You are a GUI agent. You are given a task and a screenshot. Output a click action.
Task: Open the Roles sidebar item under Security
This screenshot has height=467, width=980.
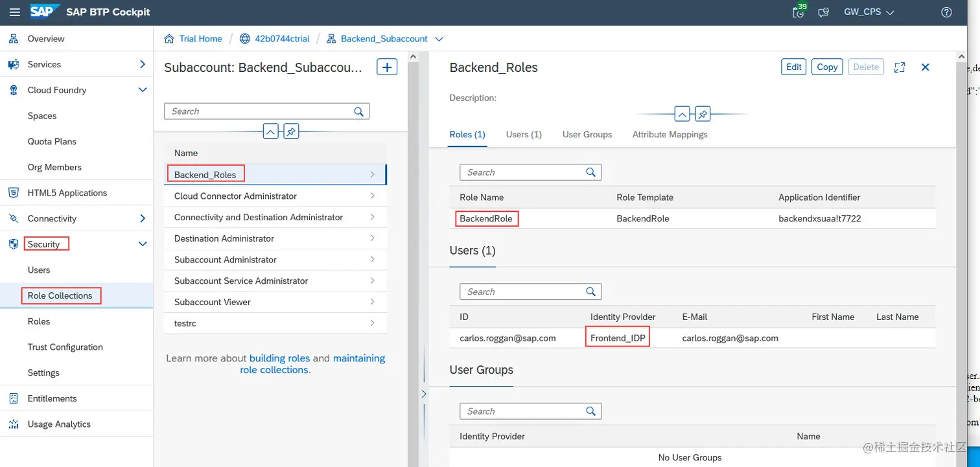click(76, 321)
